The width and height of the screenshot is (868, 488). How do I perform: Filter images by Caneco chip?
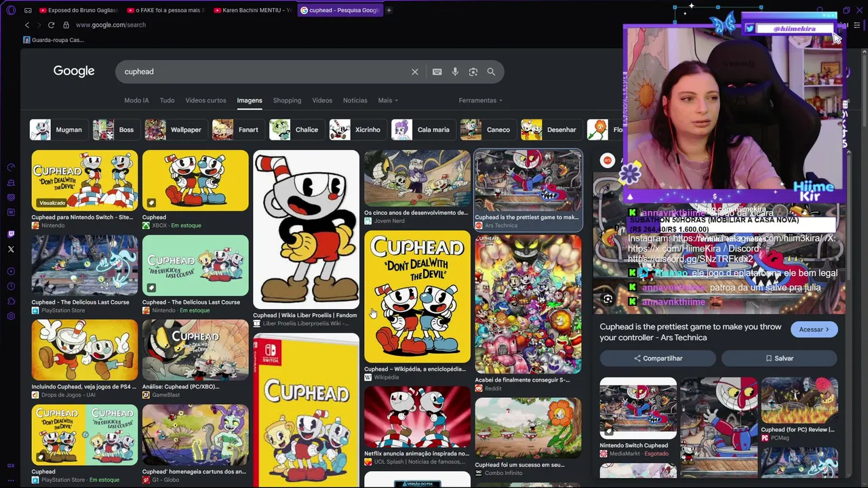point(488,129)
